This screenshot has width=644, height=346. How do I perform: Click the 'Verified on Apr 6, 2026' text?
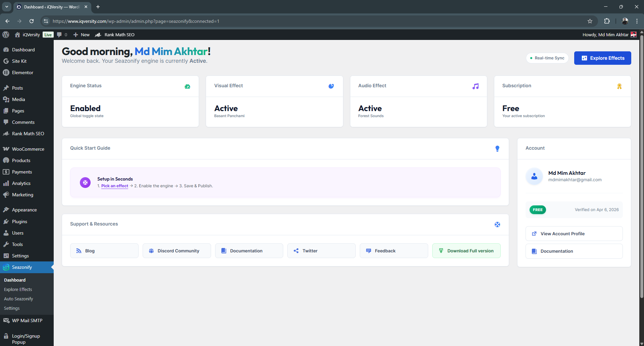(597, 210)
